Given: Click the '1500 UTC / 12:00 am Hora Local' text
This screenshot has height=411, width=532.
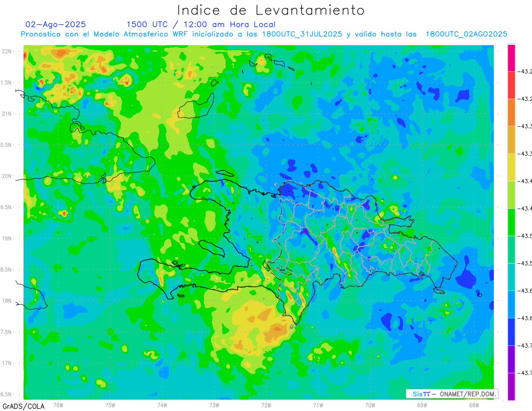Looking at the screenshot, I should coord(201,25).
